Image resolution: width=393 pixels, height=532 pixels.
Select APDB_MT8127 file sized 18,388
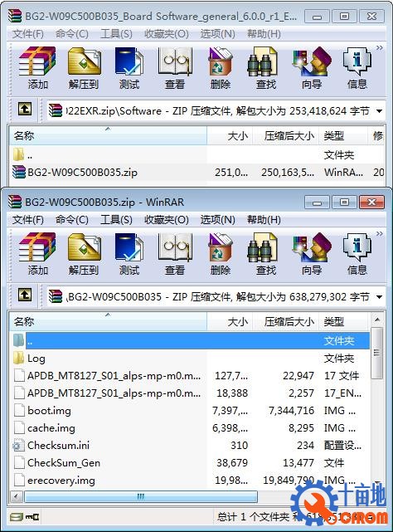coord(190,393)
